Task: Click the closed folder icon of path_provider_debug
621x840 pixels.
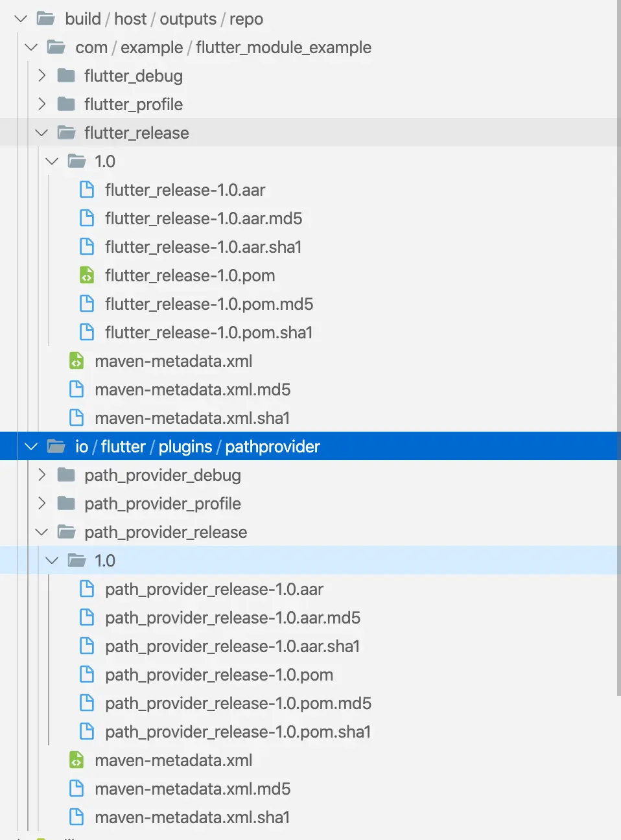Action: (66, 475)
